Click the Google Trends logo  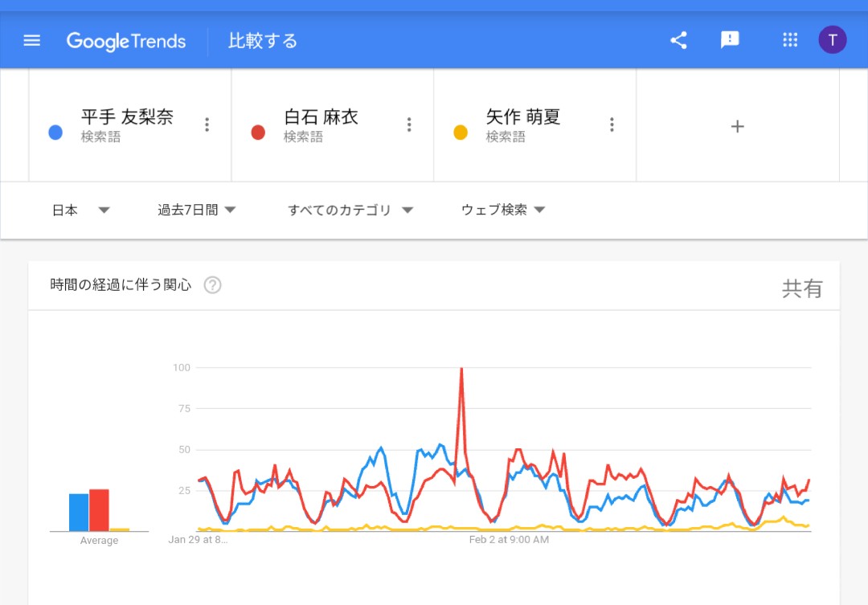tap(126, 41)
